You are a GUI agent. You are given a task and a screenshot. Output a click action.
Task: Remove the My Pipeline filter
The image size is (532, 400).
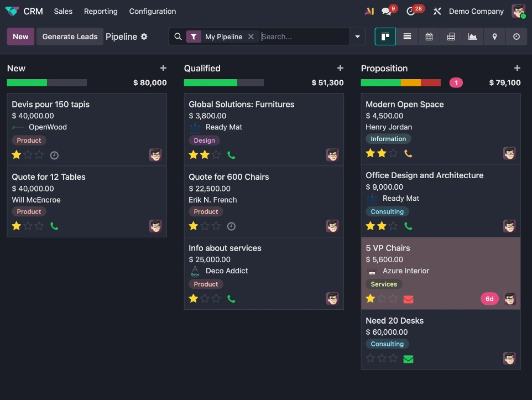pos(251,37)
